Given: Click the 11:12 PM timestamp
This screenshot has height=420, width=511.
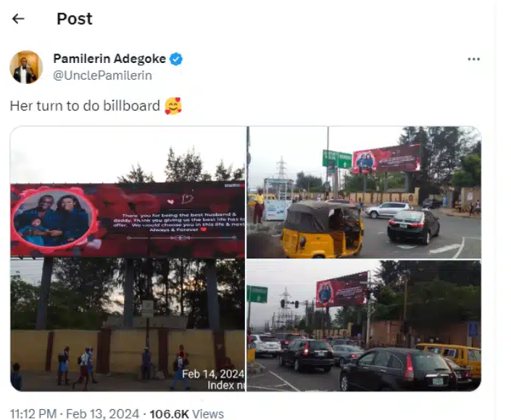Looking at the screenshot, I should pos(33,414).
